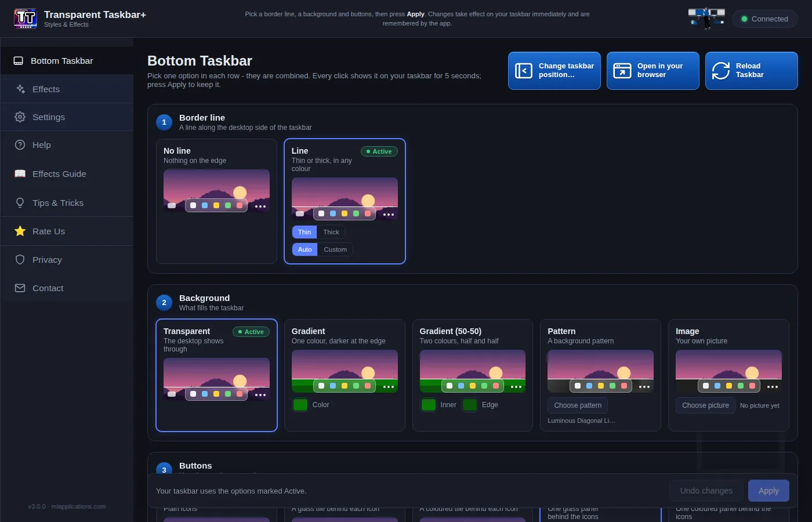Image resolution: width=812 pixels, height=522 pixels.
Task: Select the Pattern background card
Action: click(x=601, y=375)
